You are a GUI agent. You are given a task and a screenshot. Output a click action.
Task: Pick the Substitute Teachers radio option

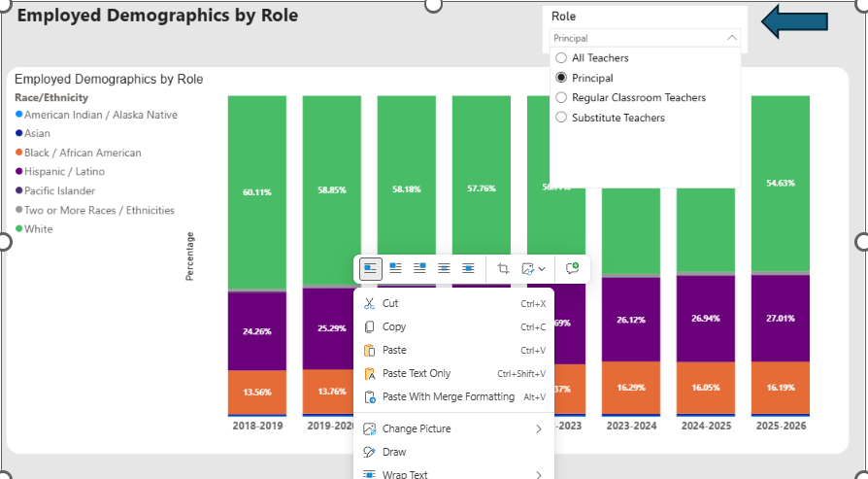pos(610,118)
